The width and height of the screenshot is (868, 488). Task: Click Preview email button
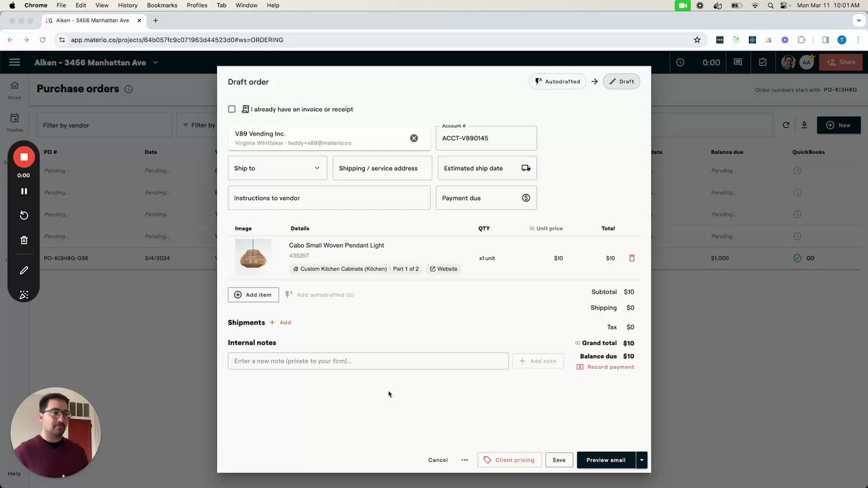[x=606, y=460]
